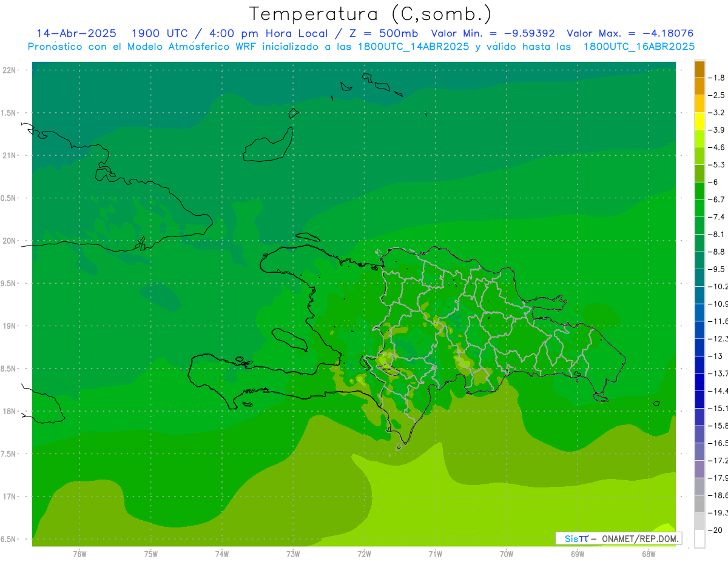Click the "19N" latitude label
The height and width of the screenshot is (562, 728).
point(10,326)
